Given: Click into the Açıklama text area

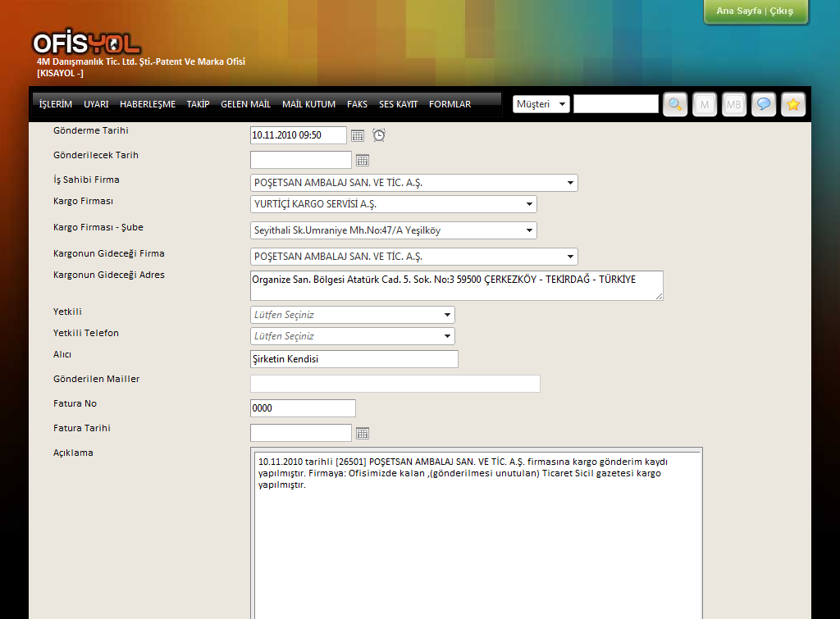Looking at the screenshot, I should coord(476,541).
